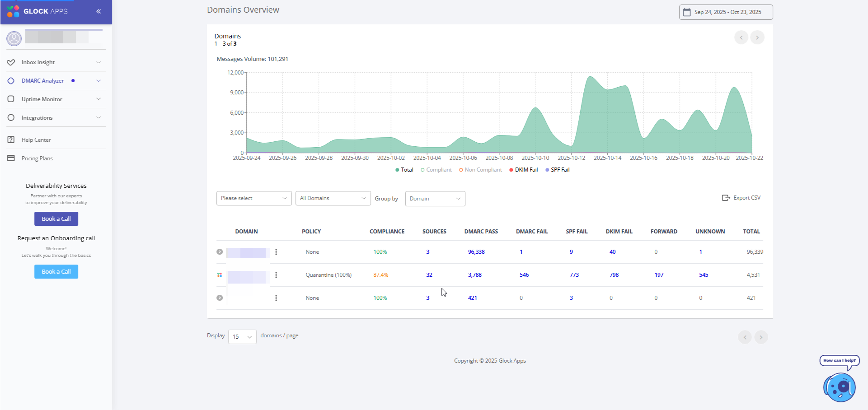
Task: Click the calendar icon in date range
Action: point(687,12)
